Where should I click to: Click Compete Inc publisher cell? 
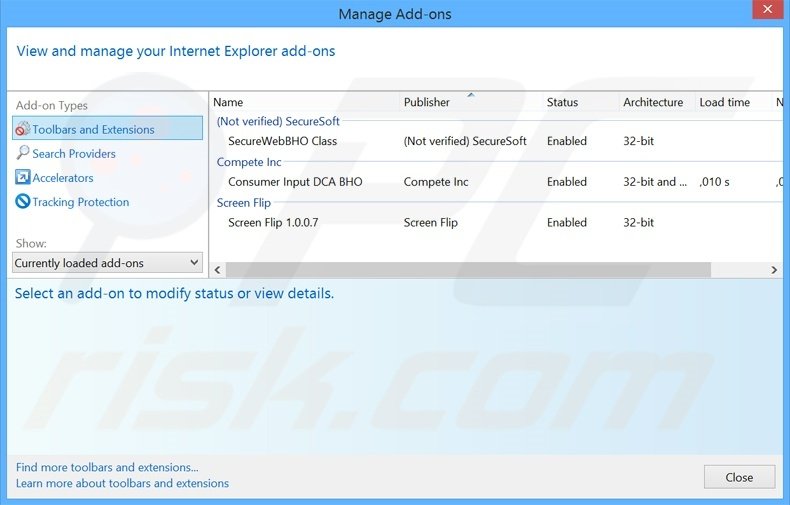coord(436,182)
